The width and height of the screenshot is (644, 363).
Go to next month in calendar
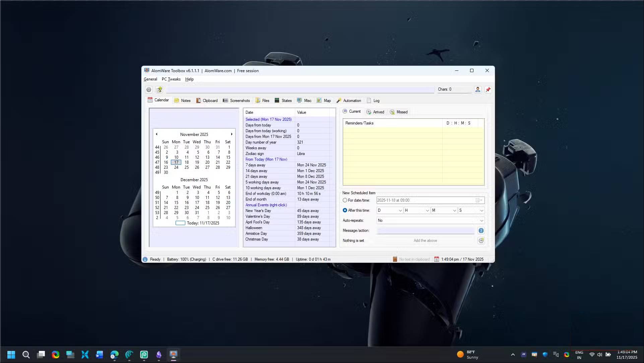[x=232, y=134]
